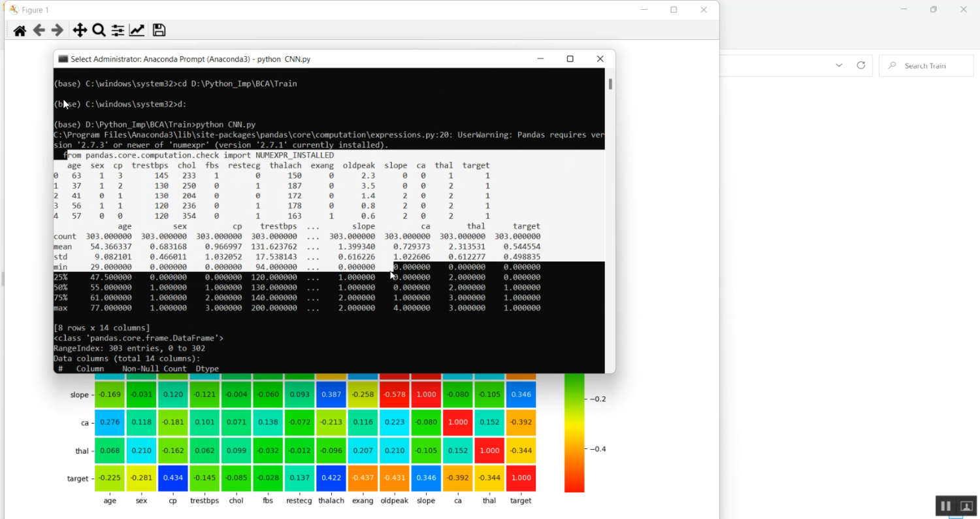980x519 pixels.
Task: Open Configure subplots settings
Action: coord(118,30)
